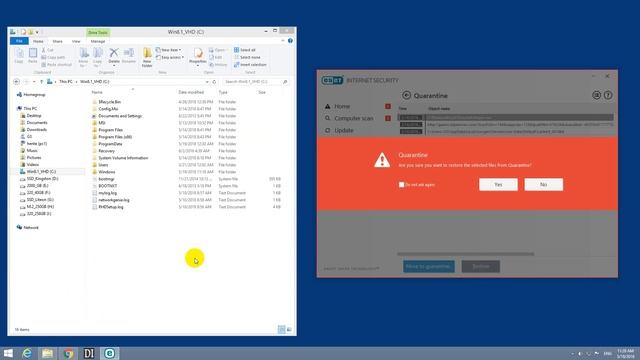The image size is (640, 360).
Task: Click No in the Quarantine confirmation dialog
Action: coord(543,184)
